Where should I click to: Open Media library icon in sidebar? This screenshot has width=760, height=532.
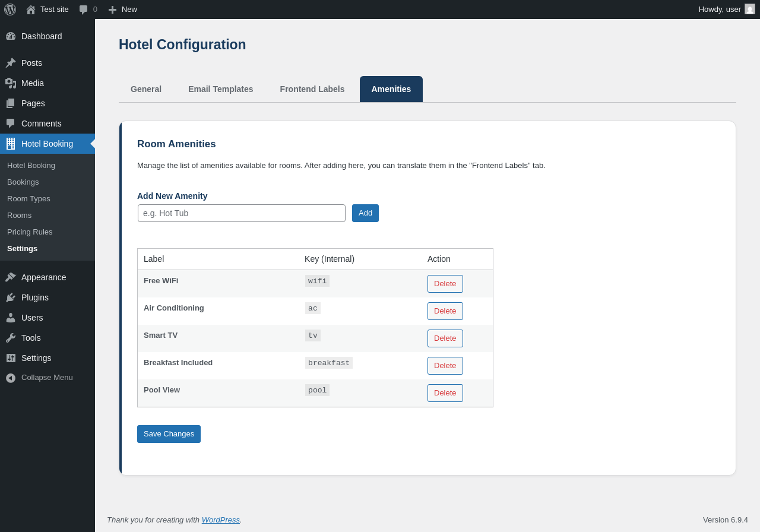pos(11,83)
